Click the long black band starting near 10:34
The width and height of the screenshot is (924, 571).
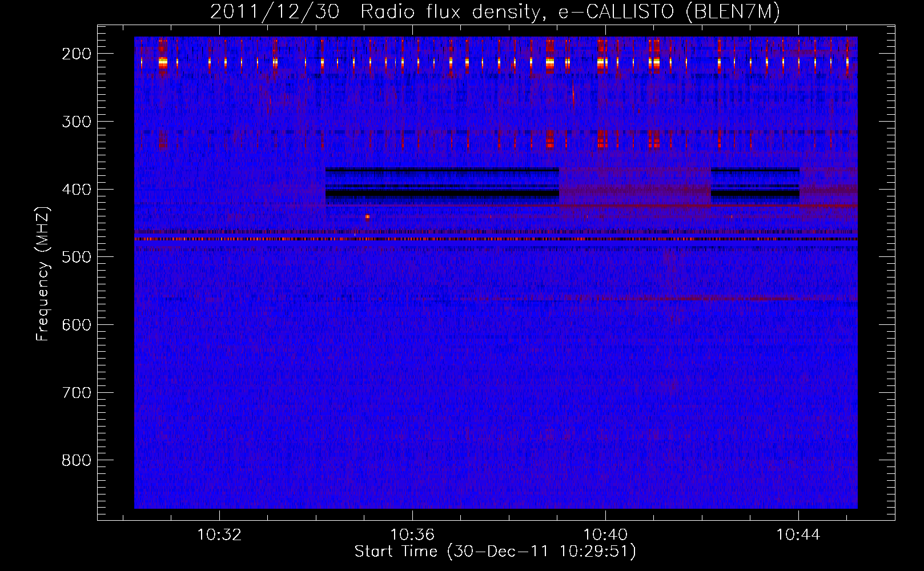[442, 194]
